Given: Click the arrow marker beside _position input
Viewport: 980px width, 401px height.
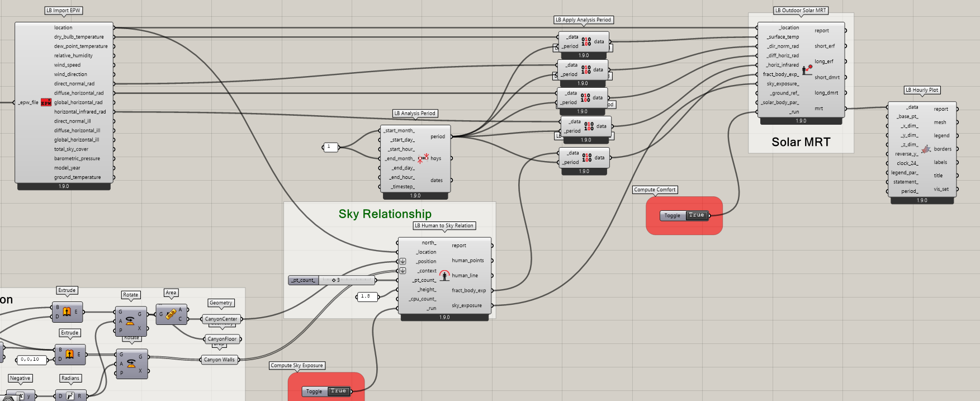Looking at the screenshot, I should [403, 261].
